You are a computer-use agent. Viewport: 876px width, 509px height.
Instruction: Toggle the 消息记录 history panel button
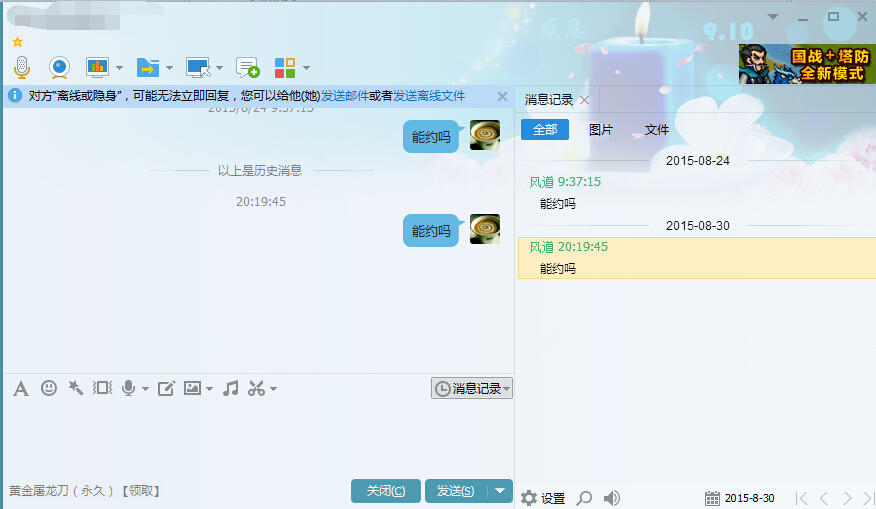pos(472,388)
